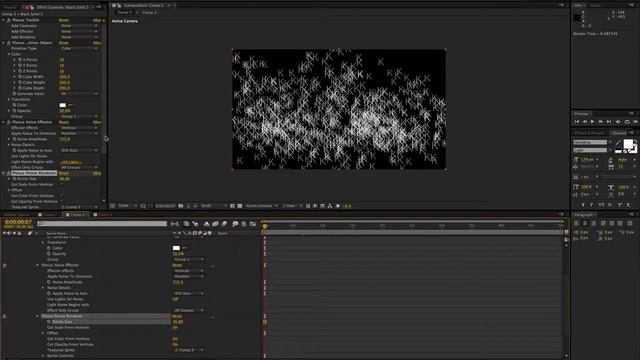Align text left in Paragraph panel
640x360 pixels.
[576, 223]
